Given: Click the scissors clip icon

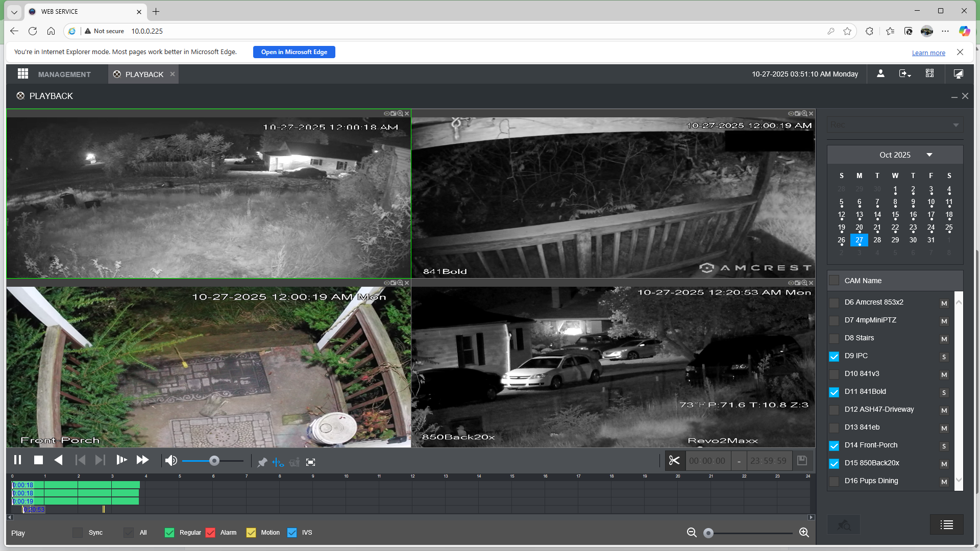Looking at the screenshot, I should [x=674, y=461].
